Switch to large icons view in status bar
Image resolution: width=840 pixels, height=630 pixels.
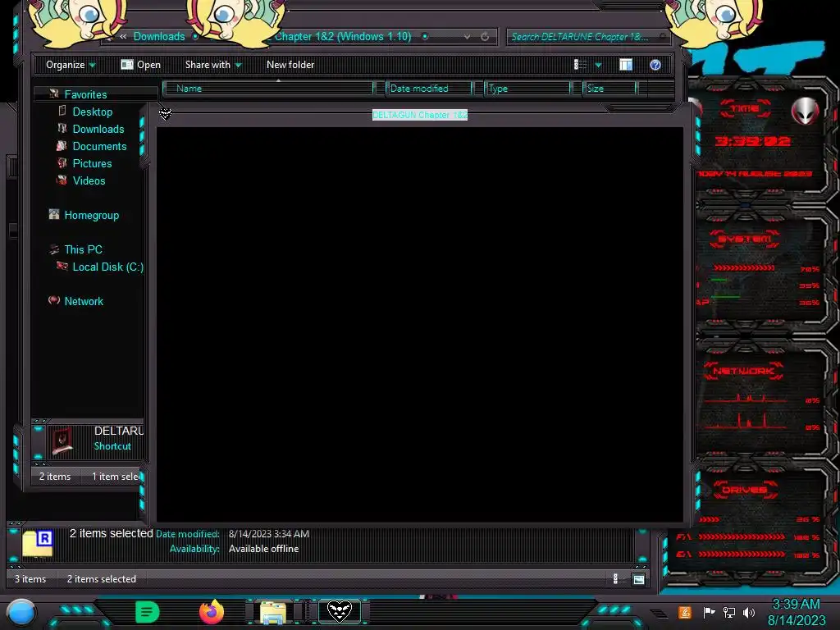pyautogui.click(x=638, y=579)
